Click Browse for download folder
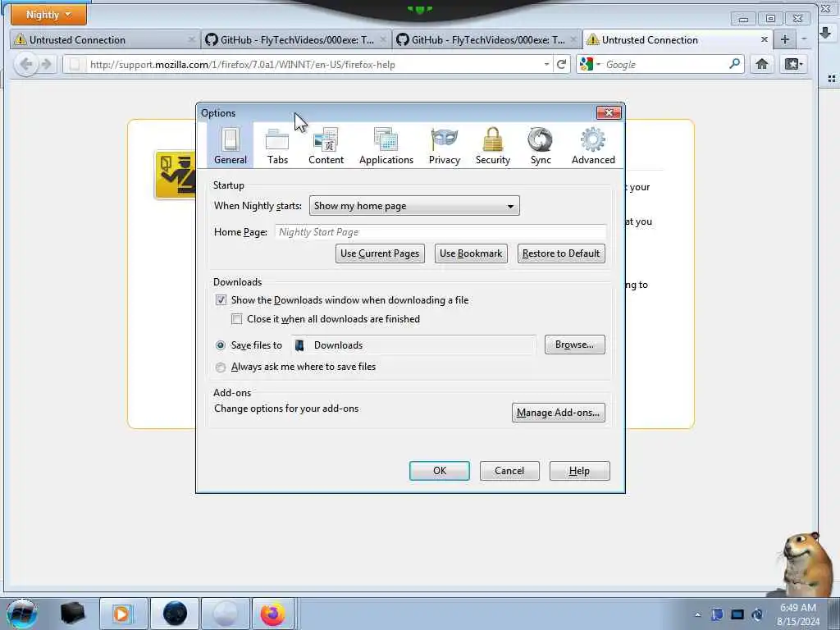Image resolution: width=840 pixels, height=630 pixels. click(574, 345)
